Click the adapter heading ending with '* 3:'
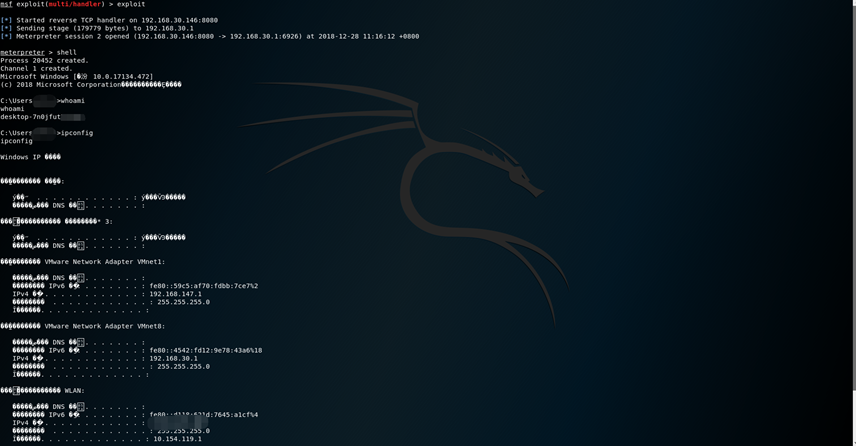The image size is (856, 446). tap(56, 222)
